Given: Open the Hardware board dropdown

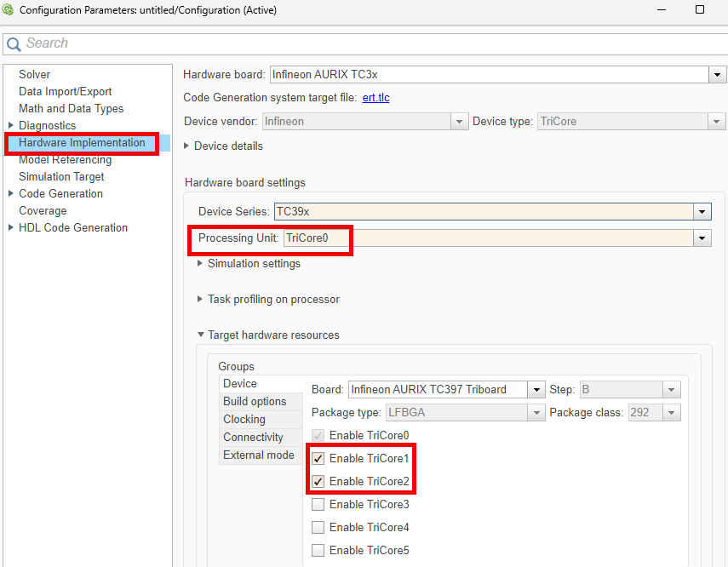Looking at the screenshot, I should [717, 74].
